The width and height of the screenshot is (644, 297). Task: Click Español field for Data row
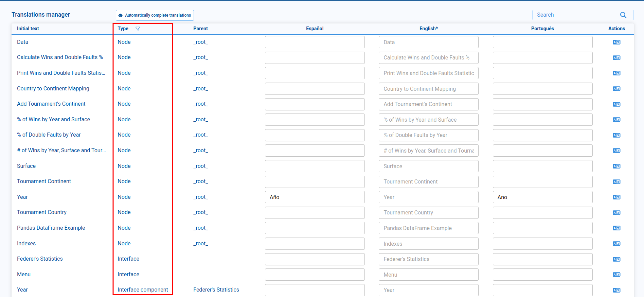[x=315, y=42]
